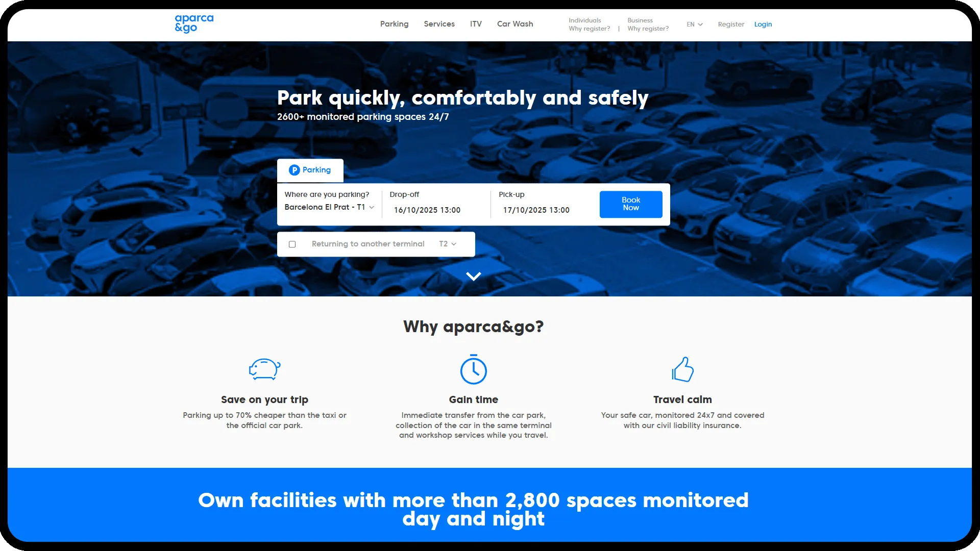Click the Pick-up date field

[x=536, y=210]
